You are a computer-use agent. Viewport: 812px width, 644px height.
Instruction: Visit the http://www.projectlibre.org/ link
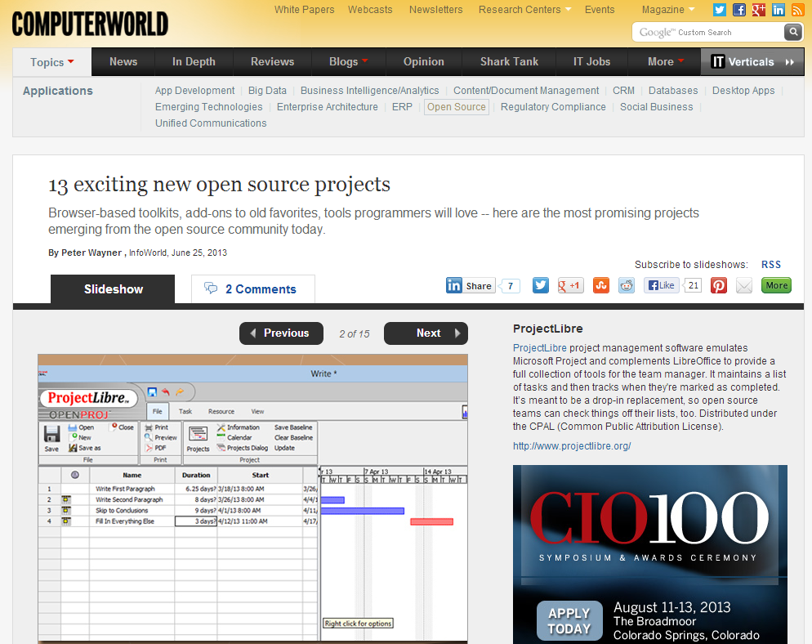point(572,446)
